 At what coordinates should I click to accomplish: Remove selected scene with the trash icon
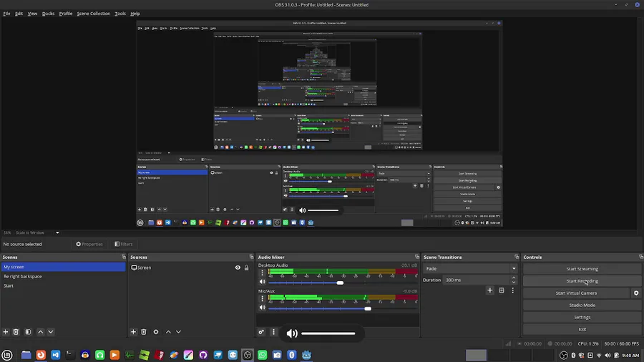(16, 332)
